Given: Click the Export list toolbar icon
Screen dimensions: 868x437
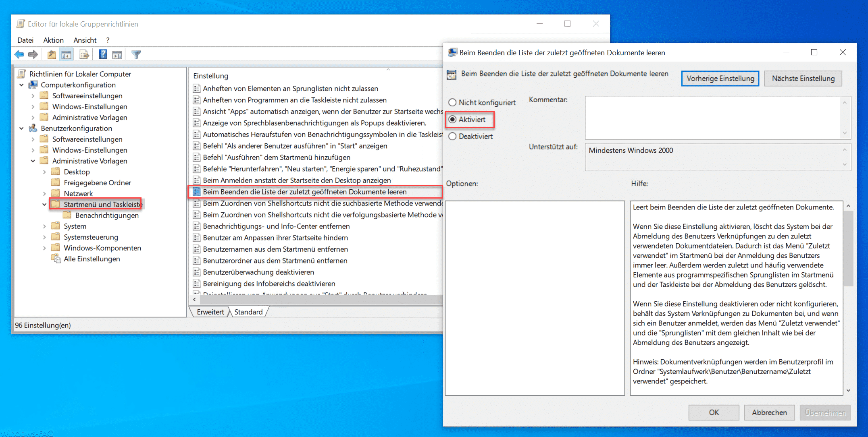Looking at the screenshot, I should tap(84, 54).
